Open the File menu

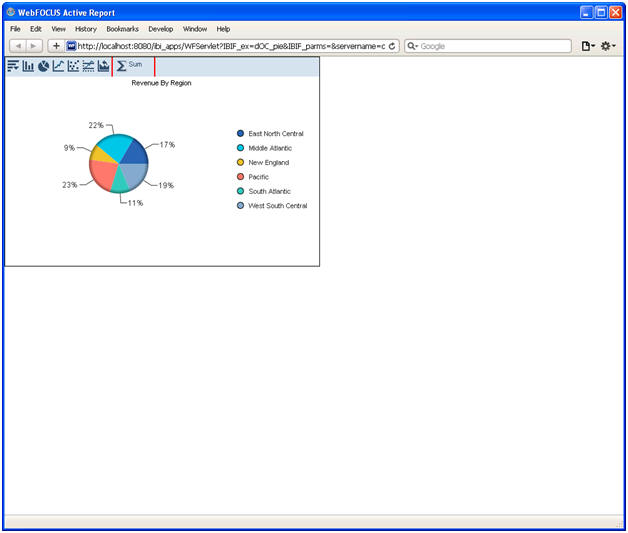click(x=15, y=29)
